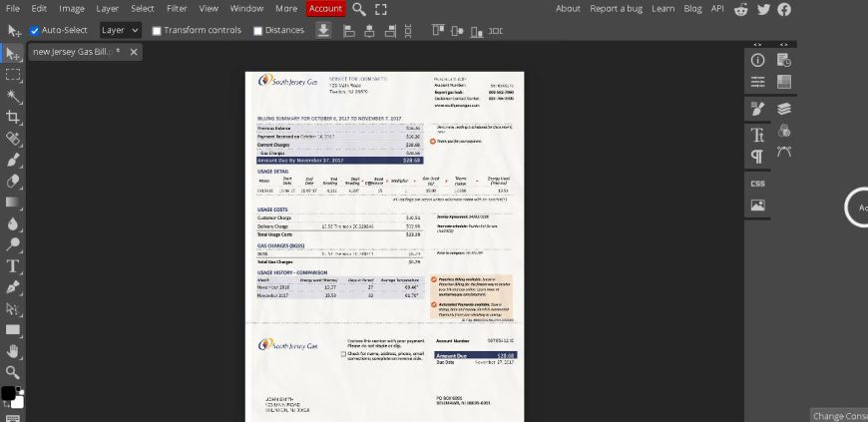Image resolution: width=868 pixels, height=422 pixels.
Task: Open the File menu
Action: coord(12,8)
